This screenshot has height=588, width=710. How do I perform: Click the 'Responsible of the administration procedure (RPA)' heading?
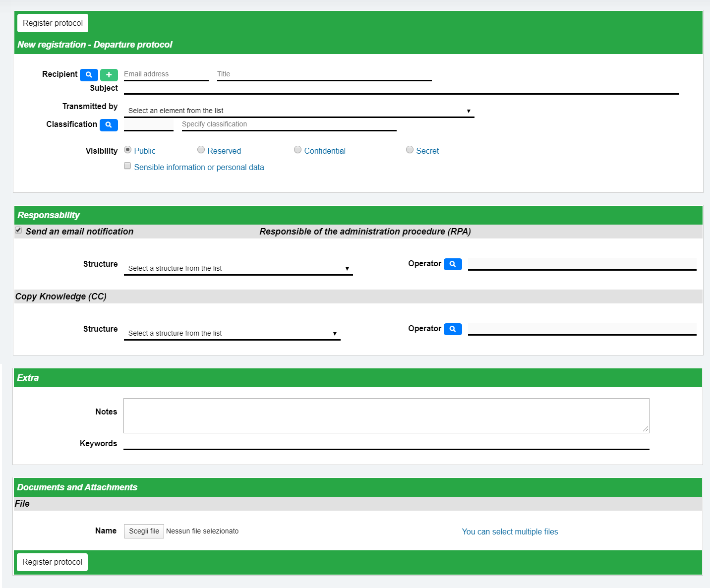point(365,232)
